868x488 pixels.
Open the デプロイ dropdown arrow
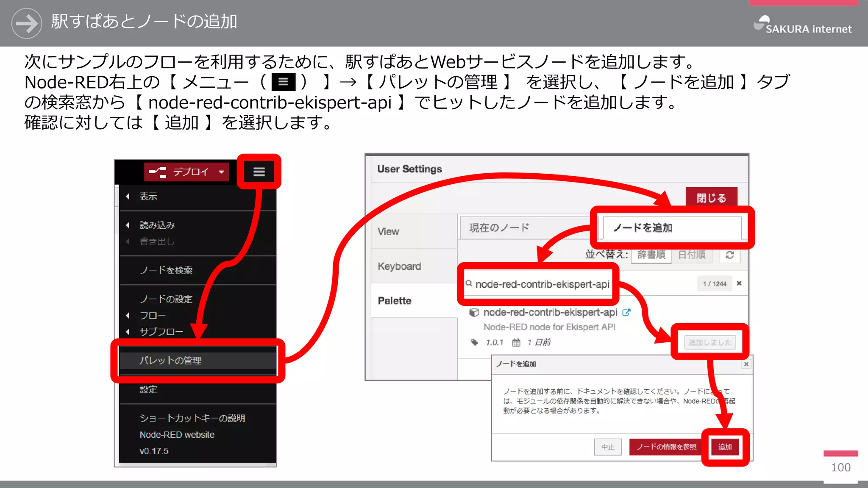[x=221, y=172]
